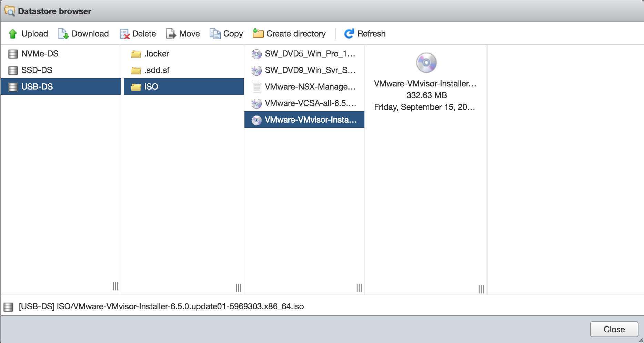Viewport: 644px width, 343px height.
Task: Click the Datastore browser title icon
Action: click(9, 11)
